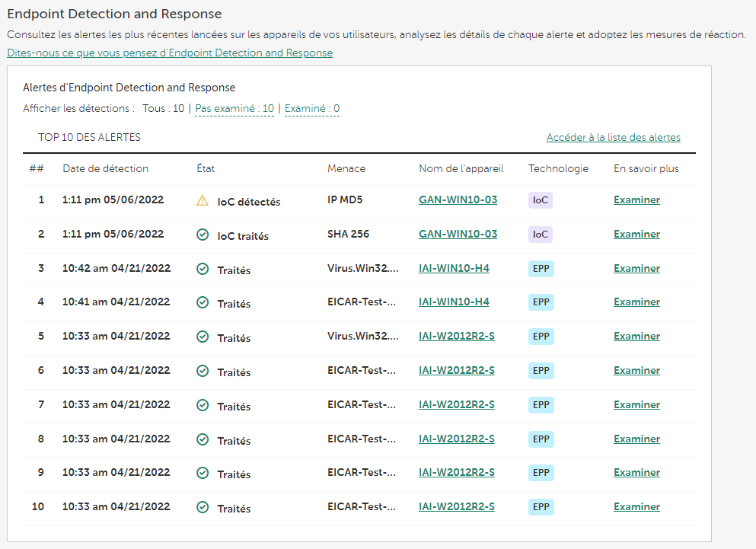The image size is (756, 549).
Task: Click the Virus.Win32 threat in row 3
Action: 362,268
